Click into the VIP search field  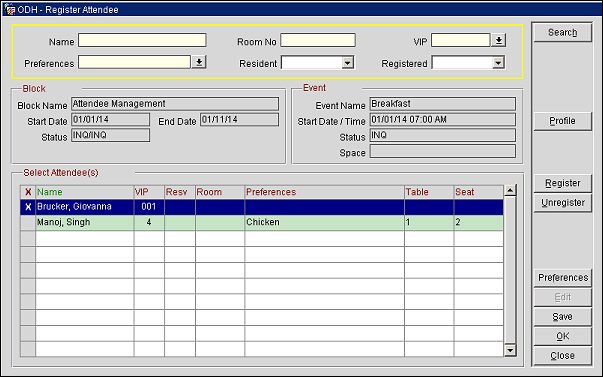(461, 40)
